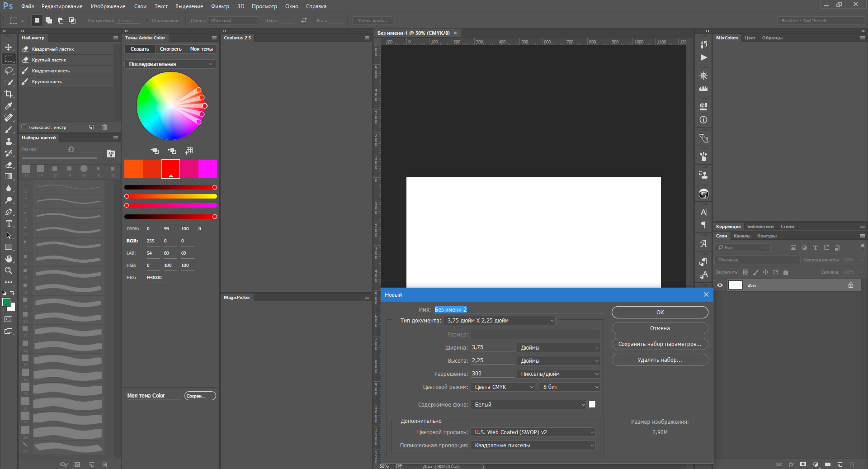Switch to the Образцы tab
Viewport: 868px width, 469px height.
point(772,38)
